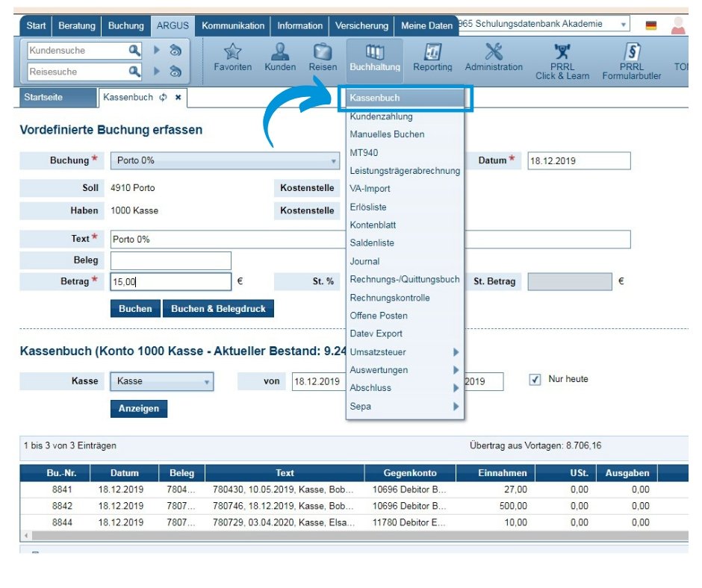
Task: Expand the Buchung Porto 0% dropdown
Action: coord(333,161)
